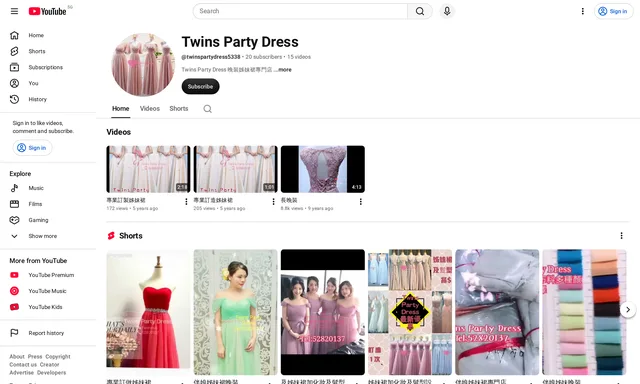This screenshot has height=384, width=640.
Task: Click the Twins Party Dress channel title
Action: click(x=240, y=42)
